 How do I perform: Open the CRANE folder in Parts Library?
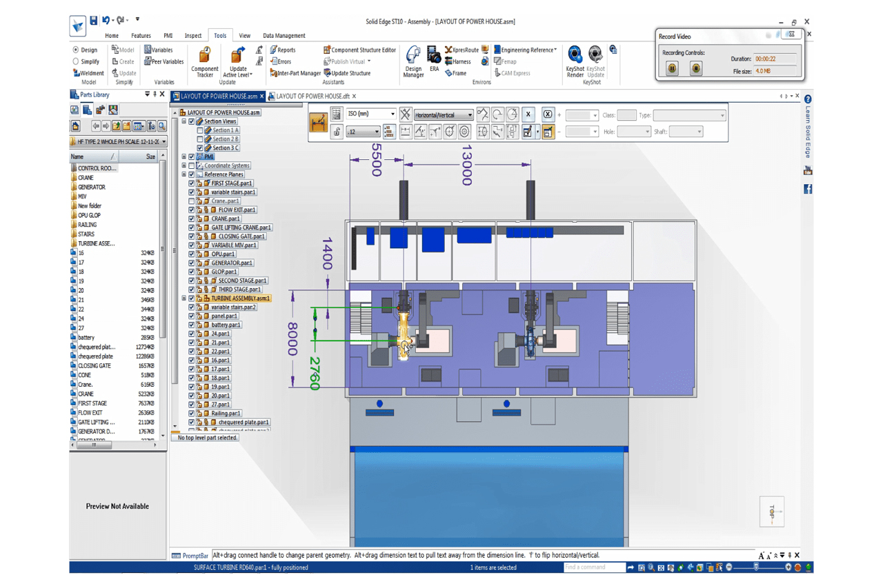(x=86, y=178)
